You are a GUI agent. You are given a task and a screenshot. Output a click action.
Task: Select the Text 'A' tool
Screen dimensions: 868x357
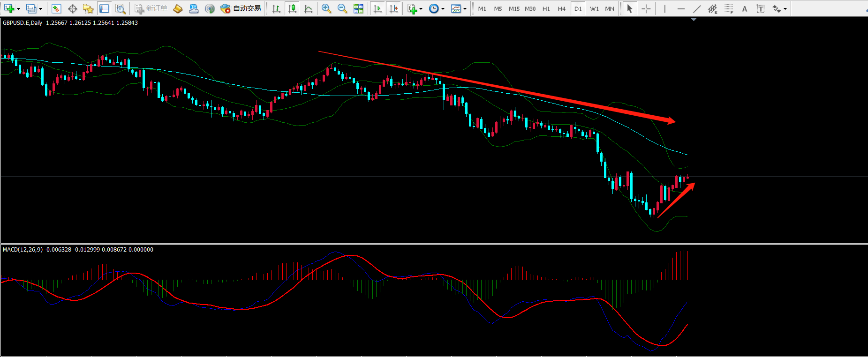[745, 8]
